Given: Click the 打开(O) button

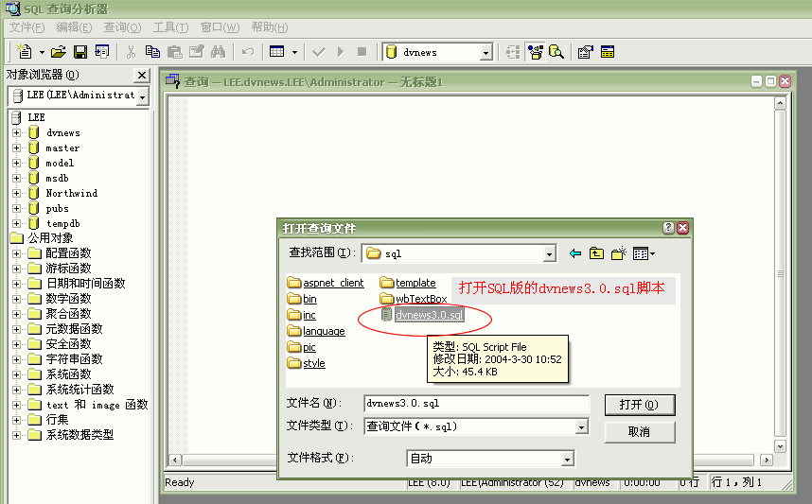Looking at the screenshot, I should [639, 405].
